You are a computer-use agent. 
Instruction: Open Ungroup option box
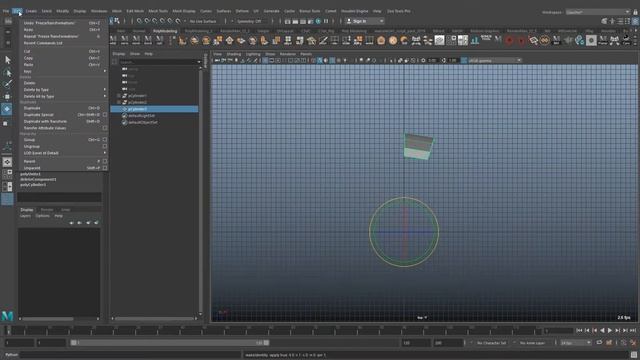pyautogui.click(x=105, y=146)
